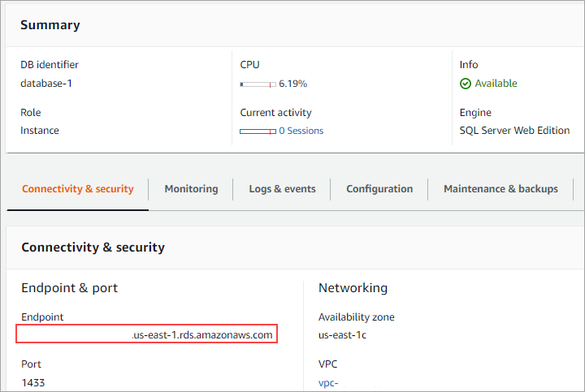The image size is (585, 392).
Task: Open the Connectivity & security tab
Action: pyautogui.click(x=78, y=189)
